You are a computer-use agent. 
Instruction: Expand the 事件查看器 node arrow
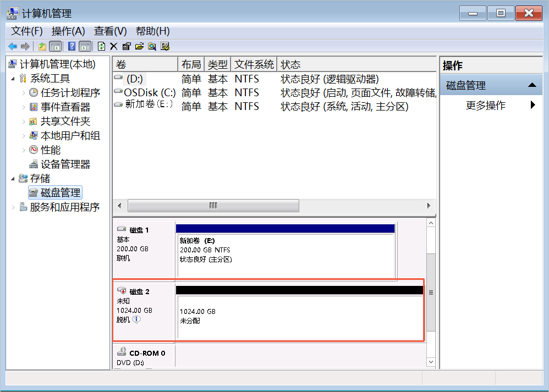pyautogui.click(x=24, y=107)
